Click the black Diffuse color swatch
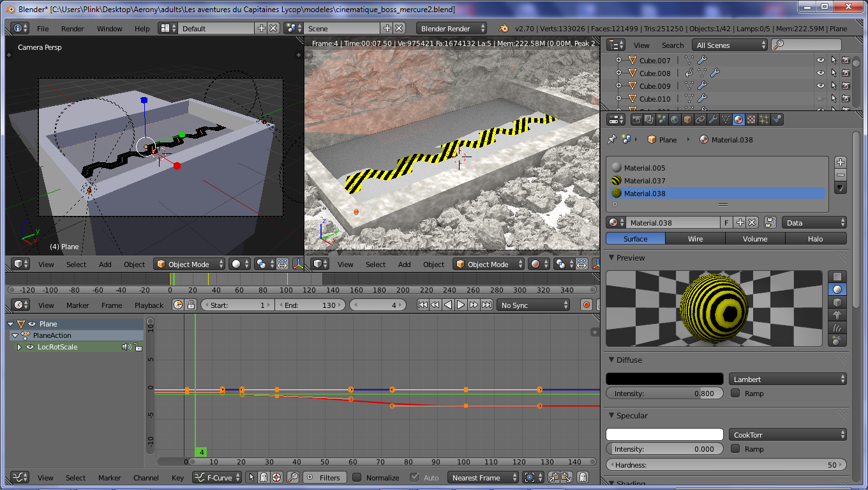 [x=664, y=379]
